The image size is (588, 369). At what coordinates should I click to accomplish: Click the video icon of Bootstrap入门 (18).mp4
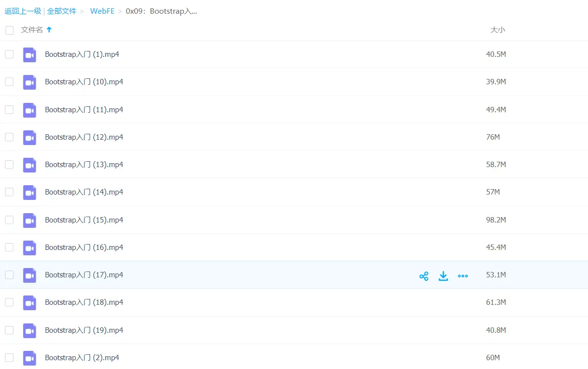click(30, 303)
